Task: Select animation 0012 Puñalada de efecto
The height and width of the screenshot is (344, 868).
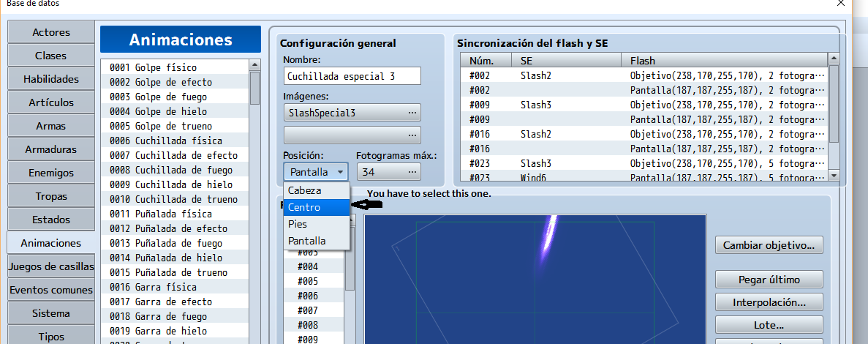Action: pyautogui.click(x=175, y=229)
